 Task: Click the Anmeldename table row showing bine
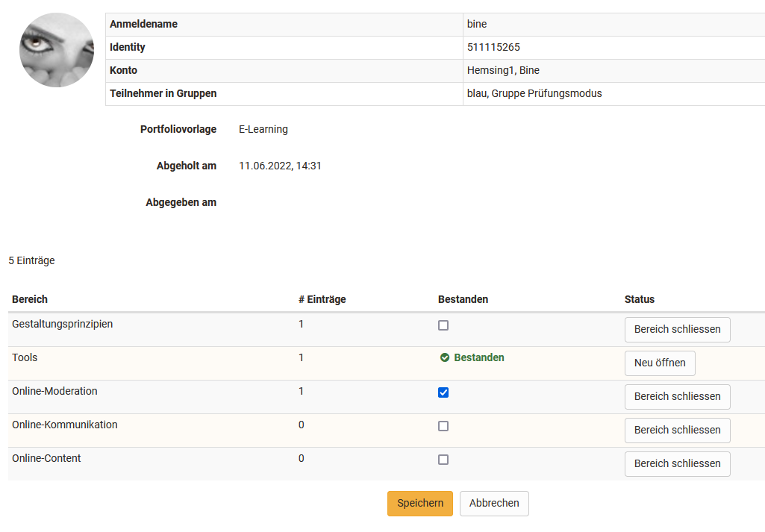click(299, 24)
